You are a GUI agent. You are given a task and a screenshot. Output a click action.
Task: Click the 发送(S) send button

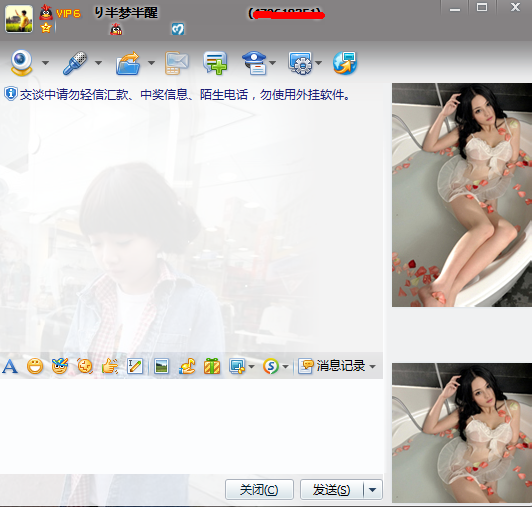[x=331, y=489]
